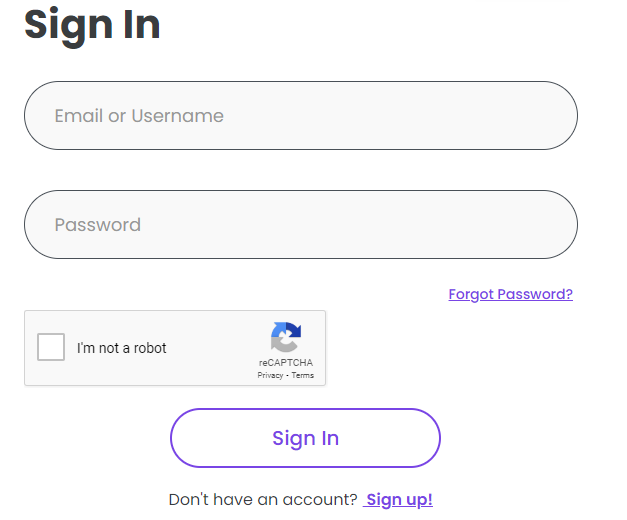This screenshot has height=520, width=627.
Task: Select the Password placeholder text
Action: (x=98, y=225)
